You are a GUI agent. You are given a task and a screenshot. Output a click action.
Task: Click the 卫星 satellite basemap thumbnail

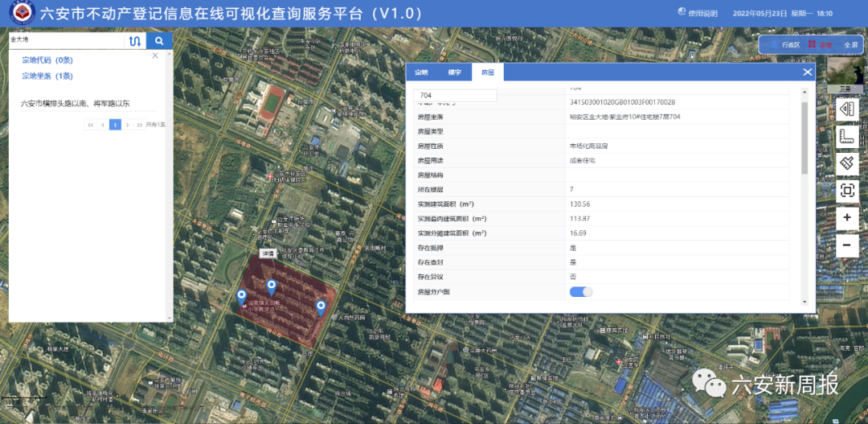tap(845, 74)
